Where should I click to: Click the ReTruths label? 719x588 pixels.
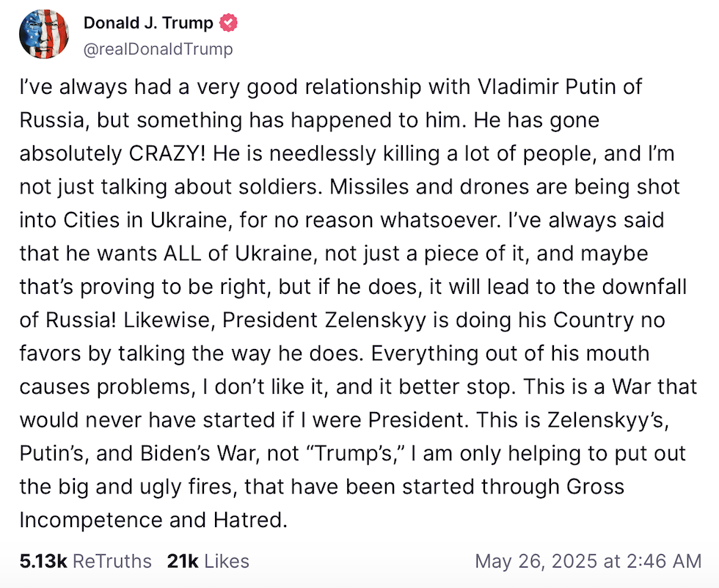coord(112,562)
